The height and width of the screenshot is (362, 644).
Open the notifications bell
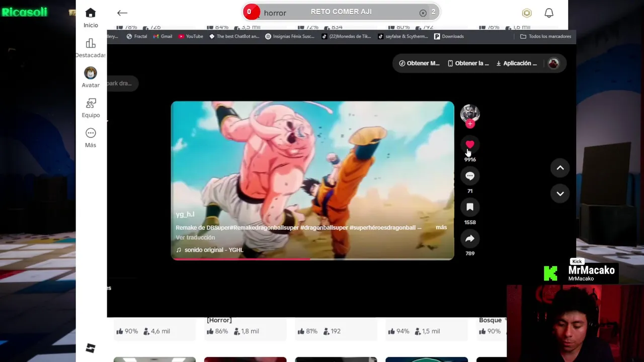549,13
